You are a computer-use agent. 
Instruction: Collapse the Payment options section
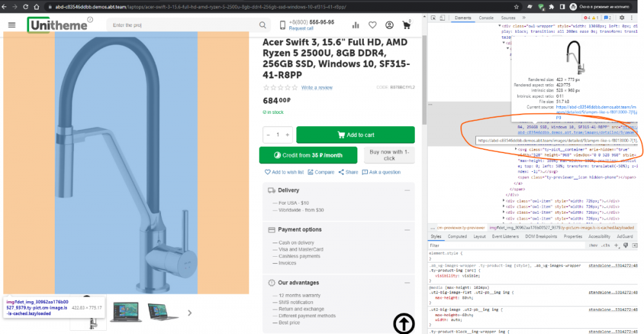pos(407,230)
